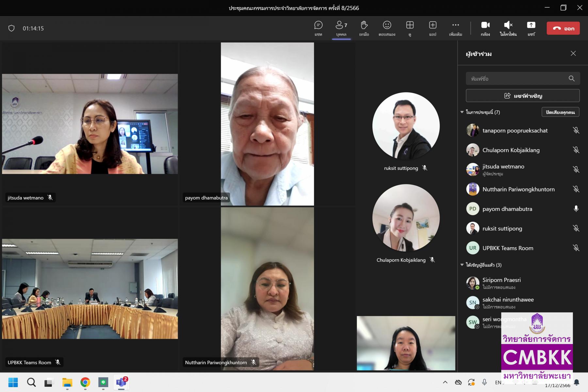Open Task View on the taskbar
The height and width of the screenshot is (392, 588).
pos(49,382)
